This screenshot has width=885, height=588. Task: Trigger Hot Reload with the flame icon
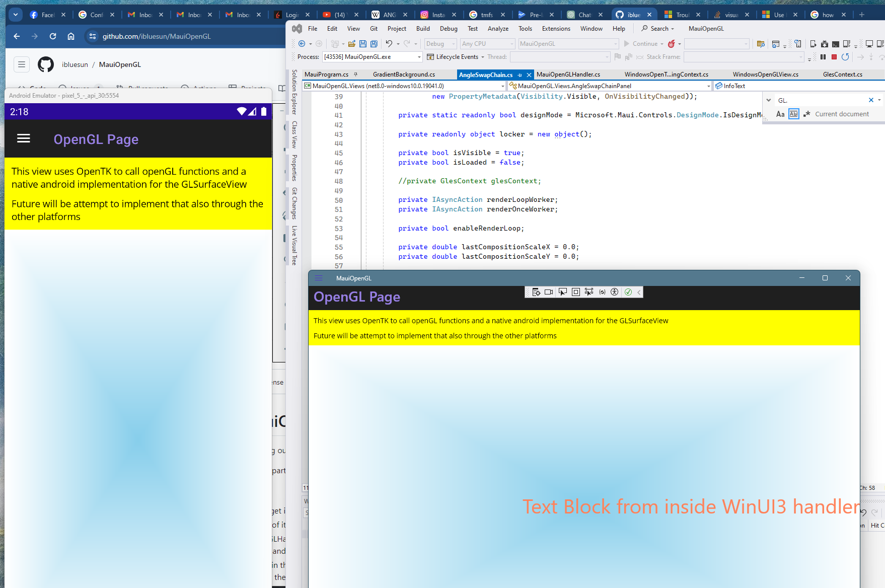point(671,44)
